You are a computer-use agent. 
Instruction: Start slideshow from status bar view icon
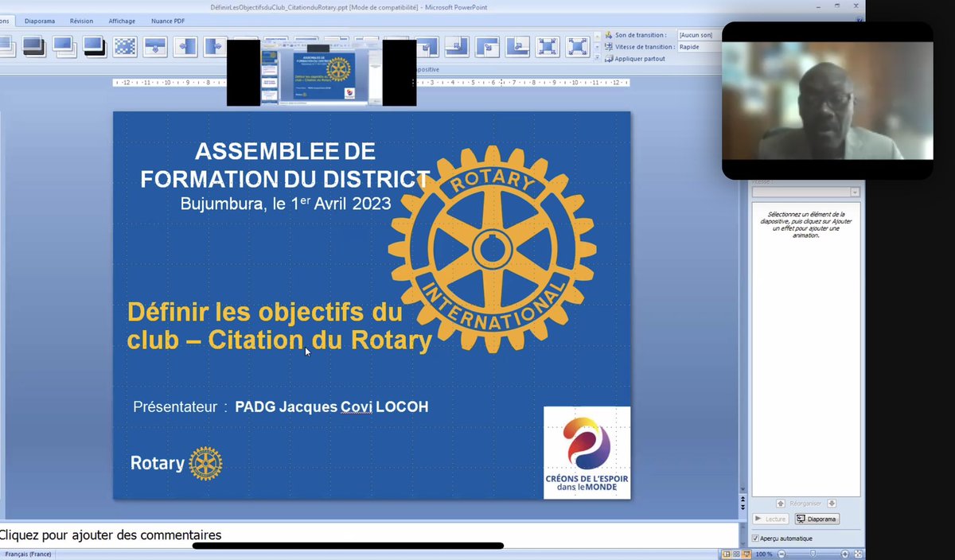coord(746,554)
